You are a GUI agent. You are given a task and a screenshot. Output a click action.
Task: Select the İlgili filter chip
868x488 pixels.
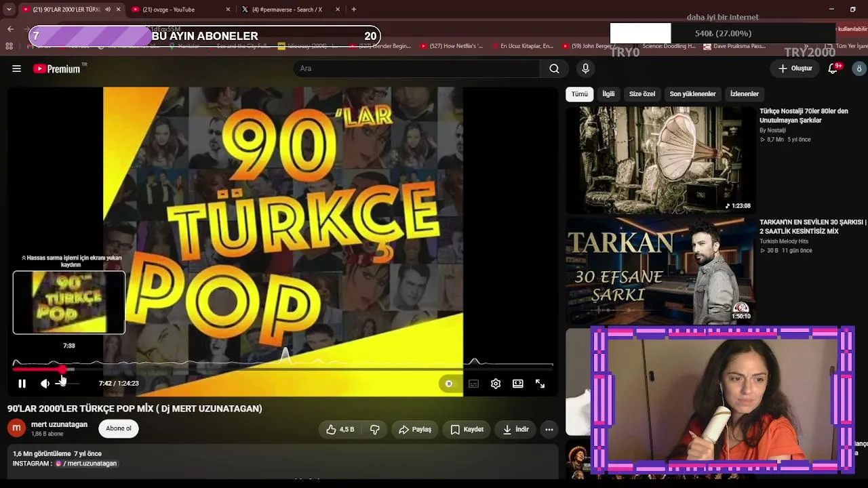tap(608, 94)
